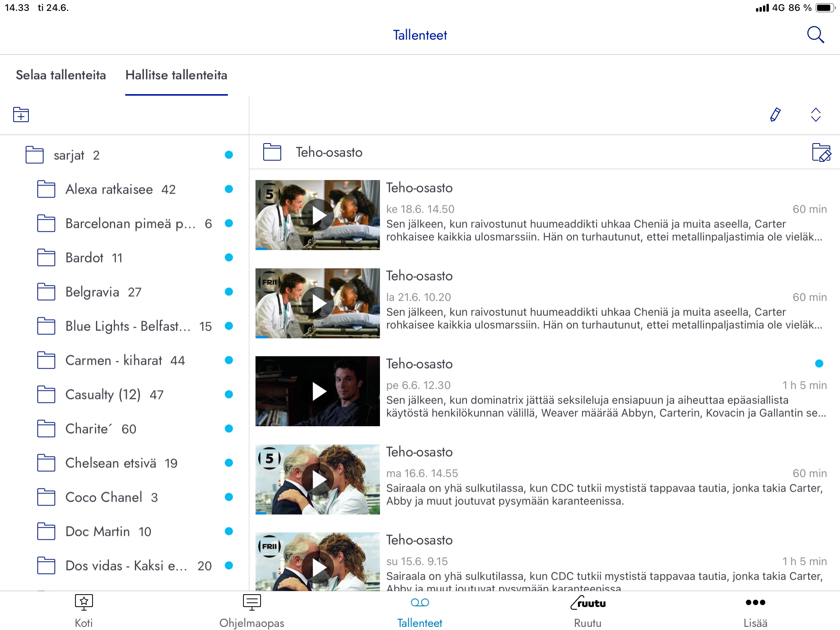Tap the pencil edit icon
Image resolution: width=840 pixels, height=630 pixels.
tap(775, 115)
